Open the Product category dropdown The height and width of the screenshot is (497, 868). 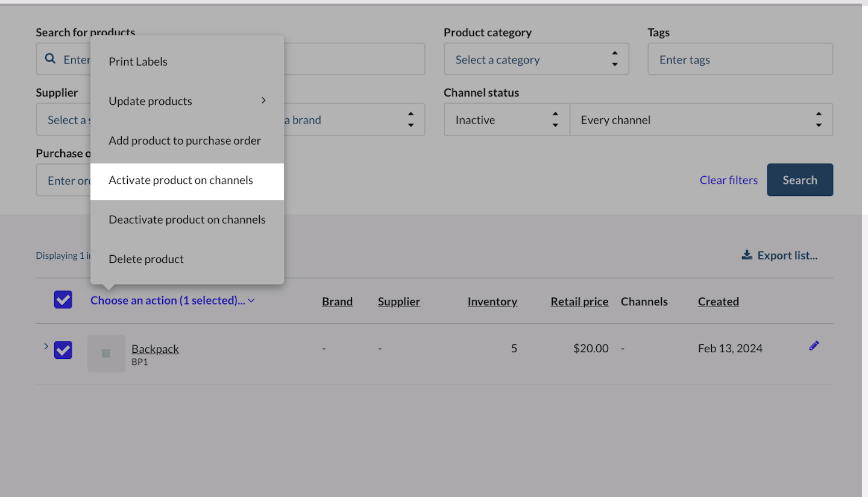click(536, 60)
